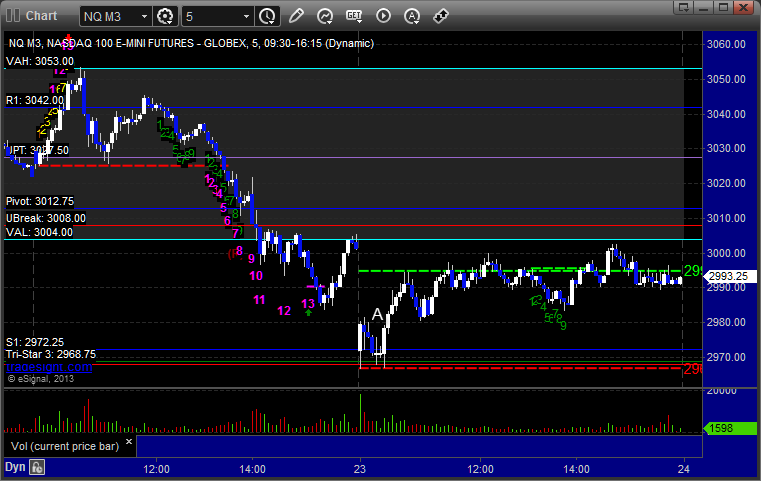Image resolution: width=761 pixels, height=481 pixels.
Task: Open the studies chart-line icon menu
Action: click(325, 16)
